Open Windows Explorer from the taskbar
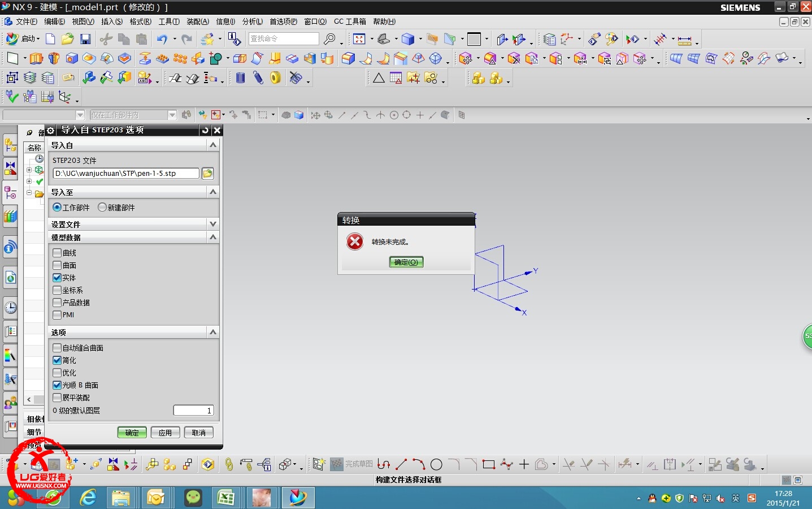This screenshot has height=509, width=812. click(x=121, y=498)
